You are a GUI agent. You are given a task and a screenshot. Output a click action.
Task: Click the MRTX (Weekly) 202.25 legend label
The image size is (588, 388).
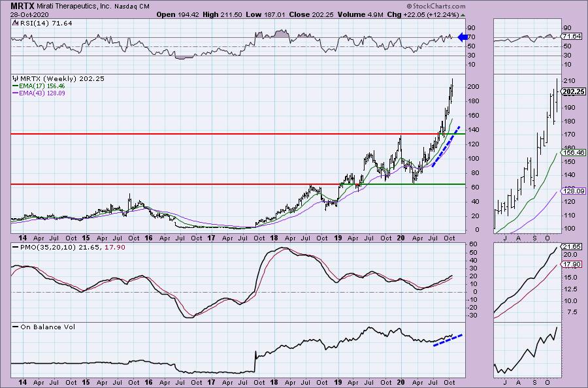pos(62,79)
